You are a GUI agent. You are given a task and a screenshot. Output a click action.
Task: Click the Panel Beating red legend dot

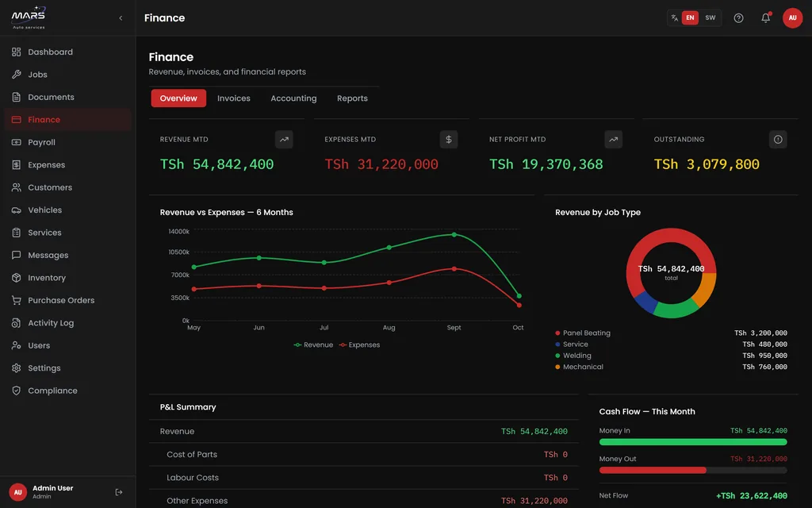click(557, 333)
